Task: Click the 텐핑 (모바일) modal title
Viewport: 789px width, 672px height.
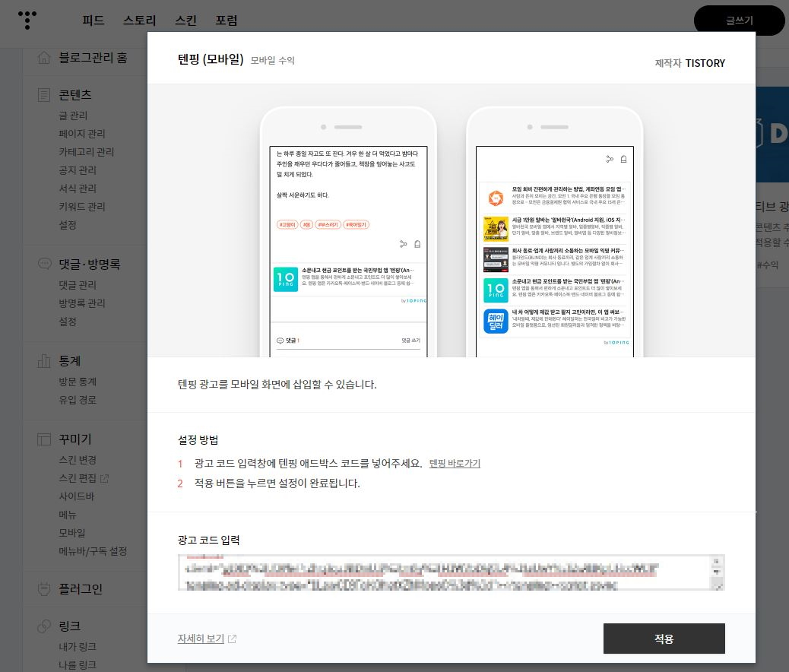Action: click(x=211, y=59)
